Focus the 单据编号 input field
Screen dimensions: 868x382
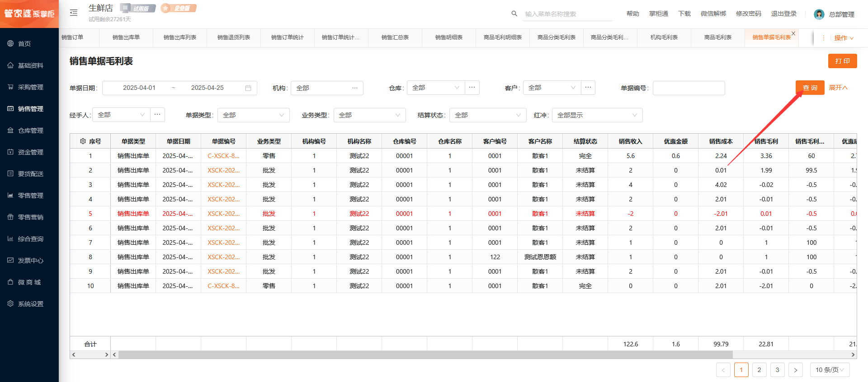(x=689, y=88)
